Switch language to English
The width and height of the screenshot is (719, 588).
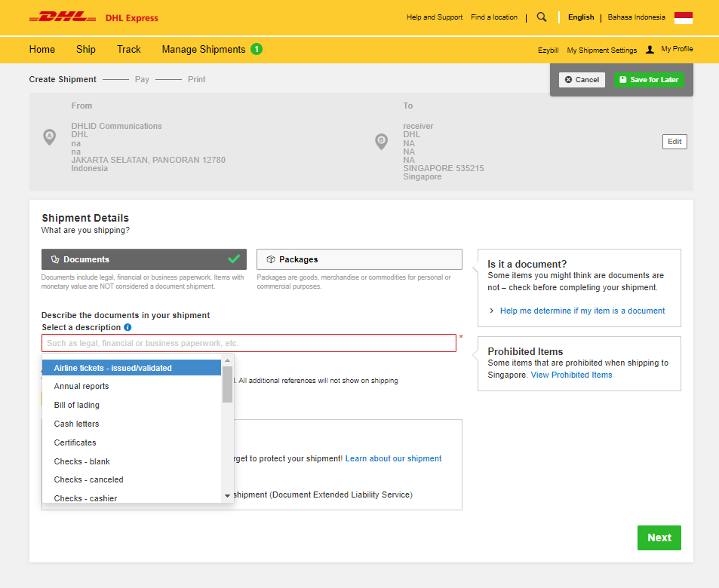(x=581, y=17)
